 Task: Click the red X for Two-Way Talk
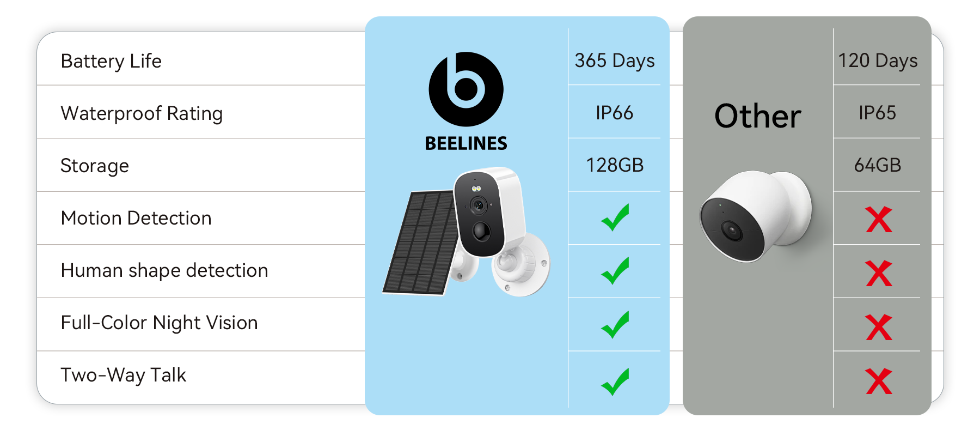[x=878, y=381]
